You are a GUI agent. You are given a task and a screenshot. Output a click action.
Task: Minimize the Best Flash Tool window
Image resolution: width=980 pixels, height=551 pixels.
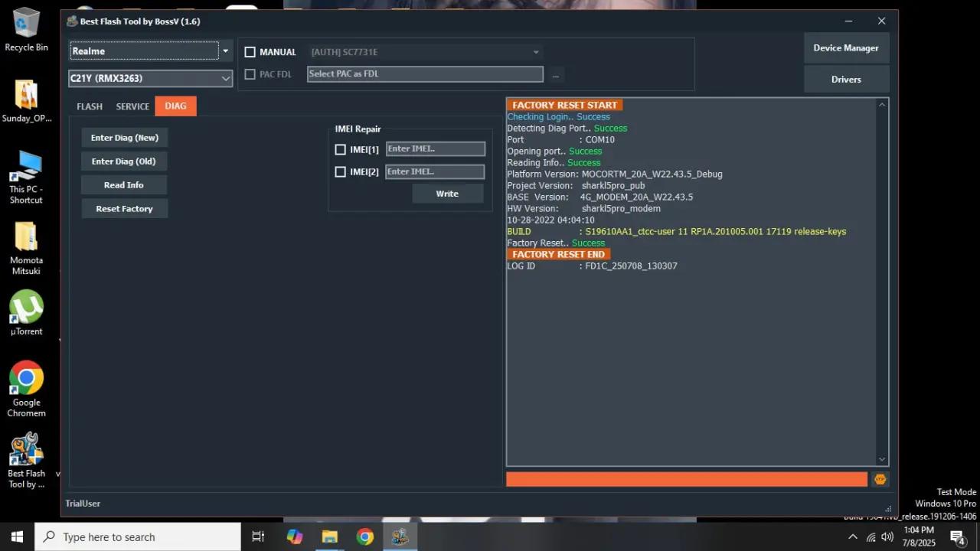tap(849, 21)
